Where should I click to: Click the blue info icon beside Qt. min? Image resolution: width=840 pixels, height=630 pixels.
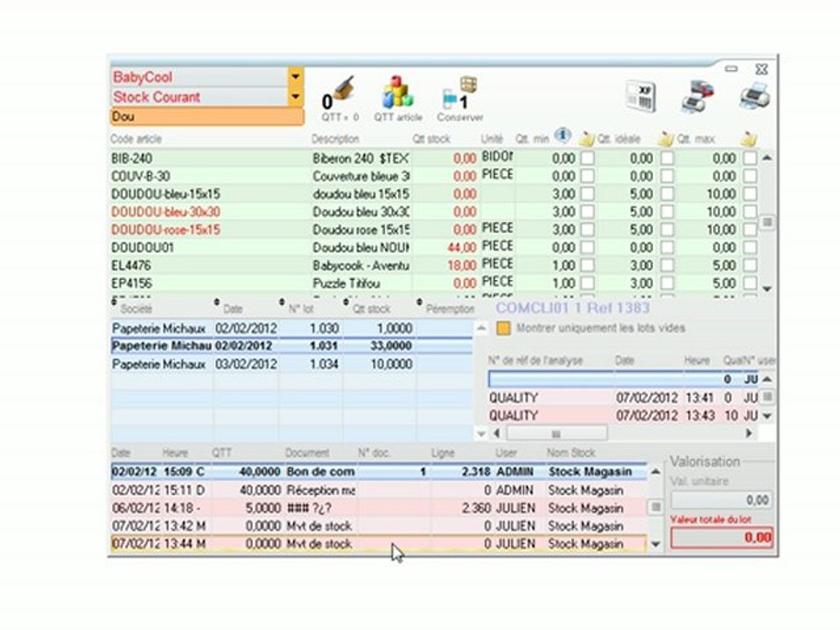tap(562, 136)
